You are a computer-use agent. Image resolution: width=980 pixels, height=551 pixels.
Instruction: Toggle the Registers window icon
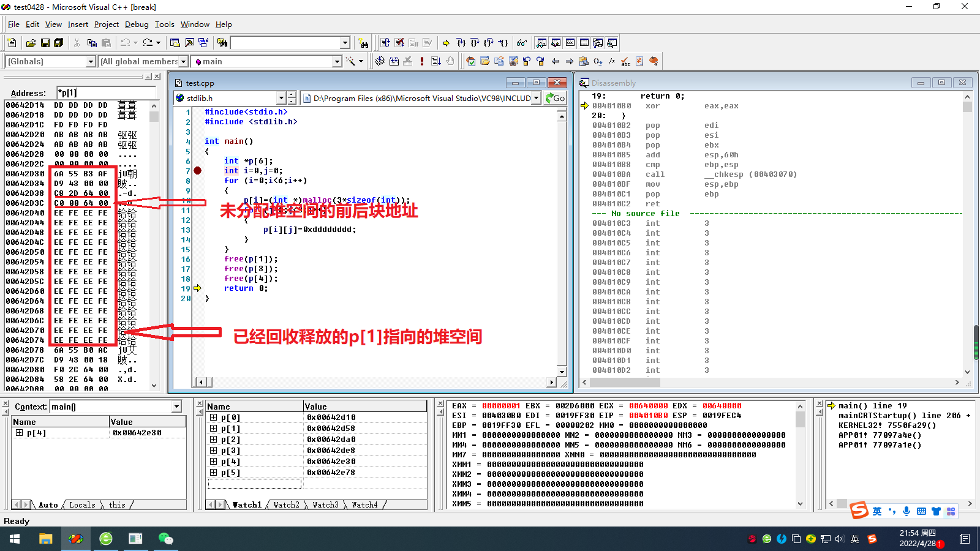pyautogui.click(x=570, y=43)
